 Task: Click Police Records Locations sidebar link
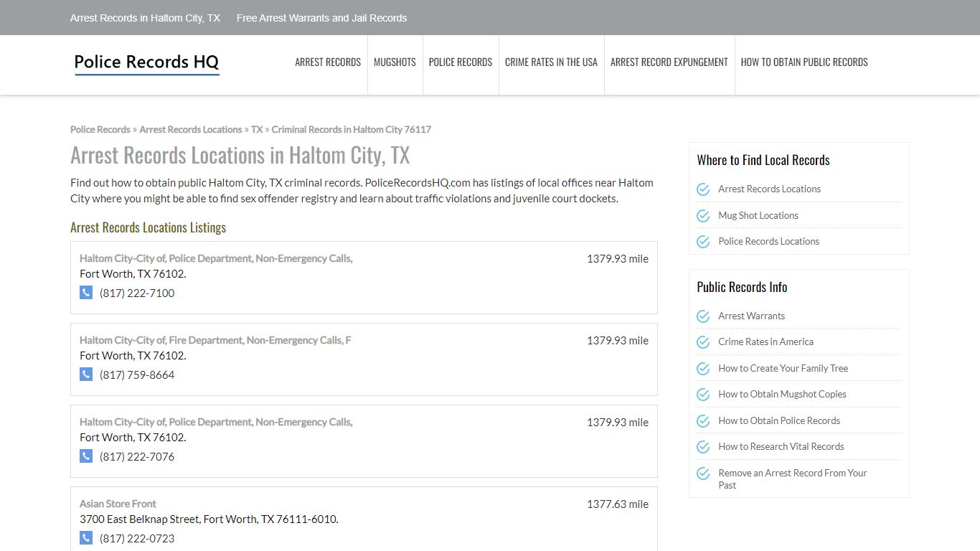point(769,242)
